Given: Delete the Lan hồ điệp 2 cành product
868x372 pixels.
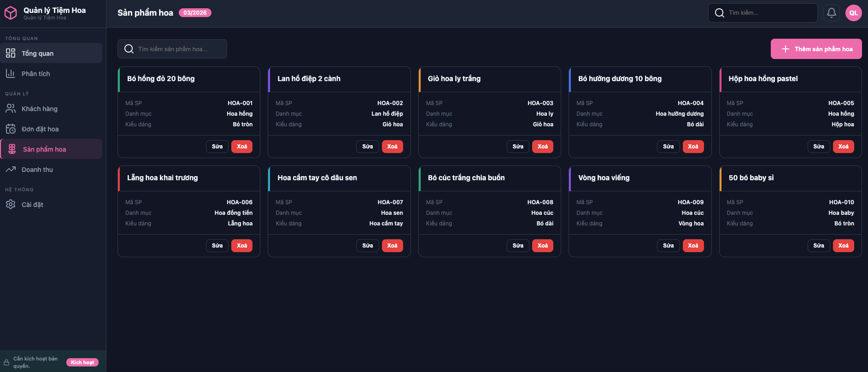Looking at the screenshot, I should (x=392, y=147).
